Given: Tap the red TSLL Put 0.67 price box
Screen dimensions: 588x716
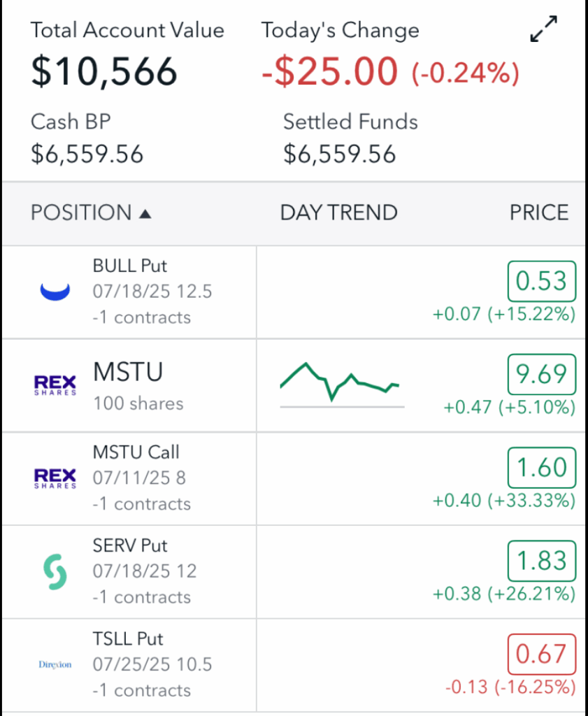Looking at the screenshot, I should pyautogui.click(x=540, y=654).
